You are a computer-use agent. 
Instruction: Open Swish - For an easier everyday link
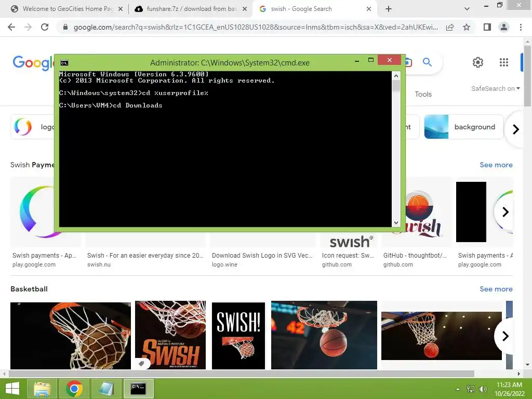click(145, 256)
